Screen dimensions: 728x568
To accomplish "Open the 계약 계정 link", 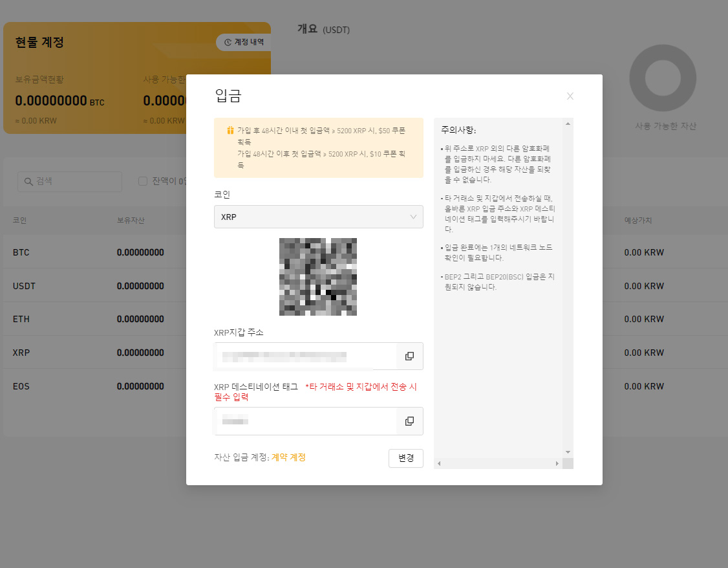I will pos(288,457).
